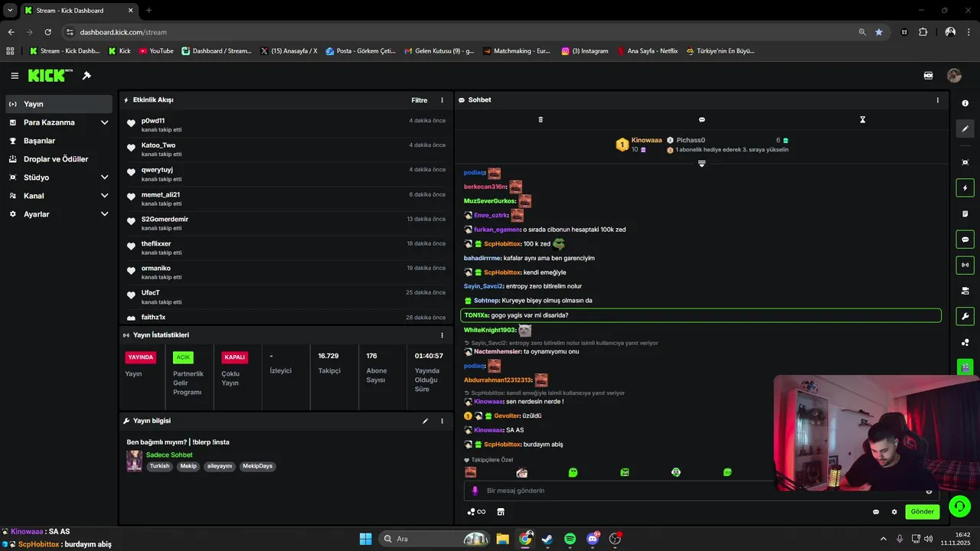The image size is (980, 551).
Task: Expand the Kanal sidebar section
Action: pyautogui.click(x=104, y=196)
